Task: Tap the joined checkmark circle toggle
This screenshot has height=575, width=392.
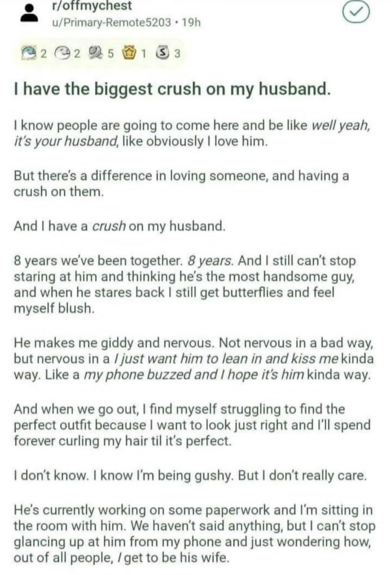Action: click(x=356, y=12)
